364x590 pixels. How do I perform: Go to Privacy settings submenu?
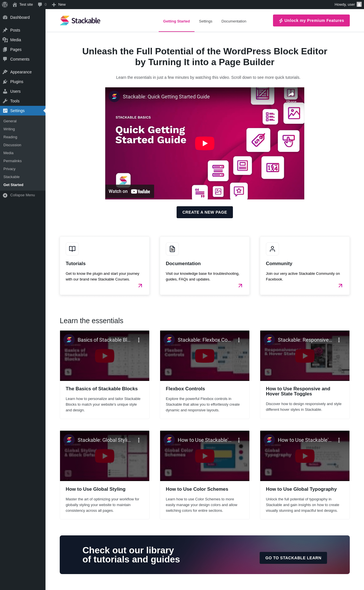[23, 169]
